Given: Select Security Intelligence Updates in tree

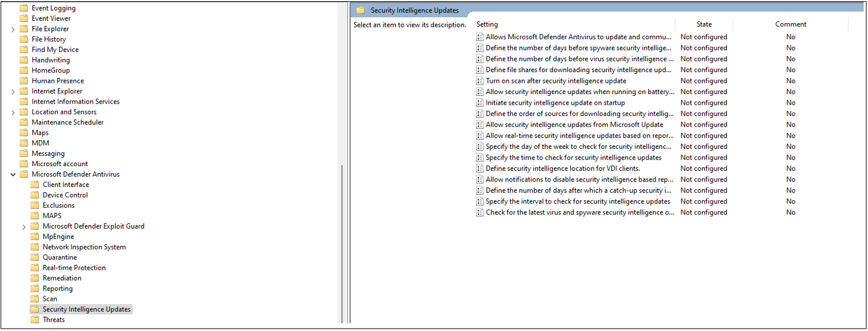Looking at the screenshot, I should click(86, 310).
